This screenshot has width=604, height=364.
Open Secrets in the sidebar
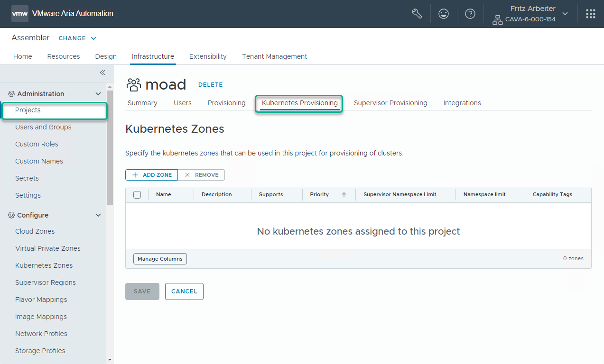27,178
